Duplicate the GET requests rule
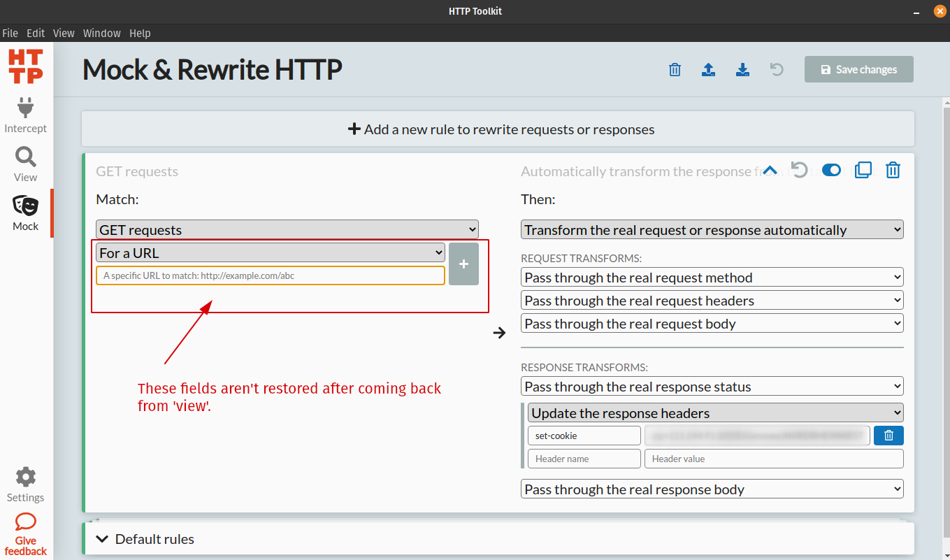Screen dimensions: 950x560 click(863, 170)
